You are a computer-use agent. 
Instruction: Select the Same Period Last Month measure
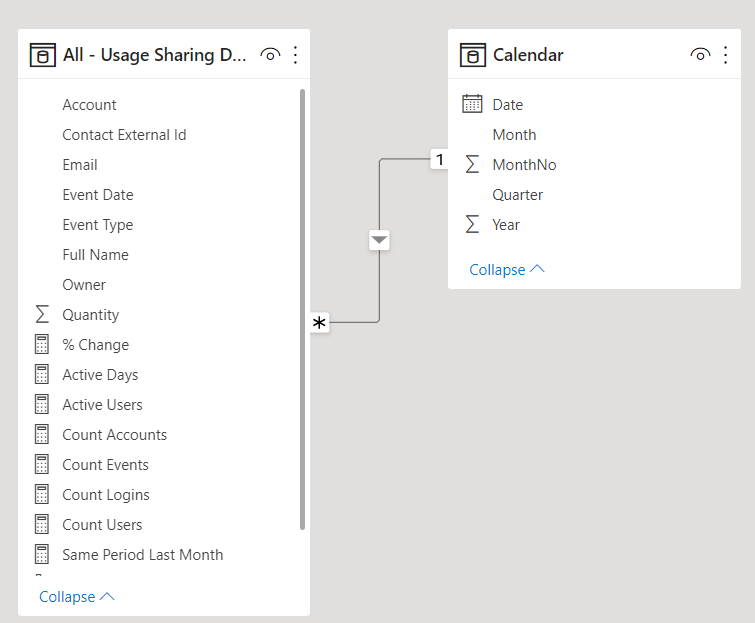pyautogui.click(x=143, y=555)
